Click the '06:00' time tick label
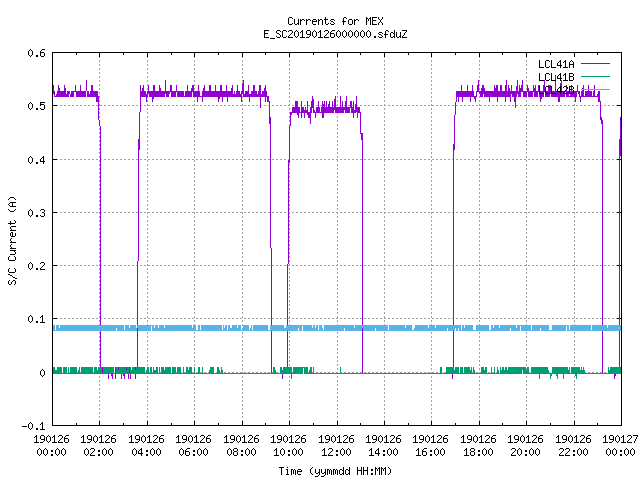640x480 pixels. point(193,452)
